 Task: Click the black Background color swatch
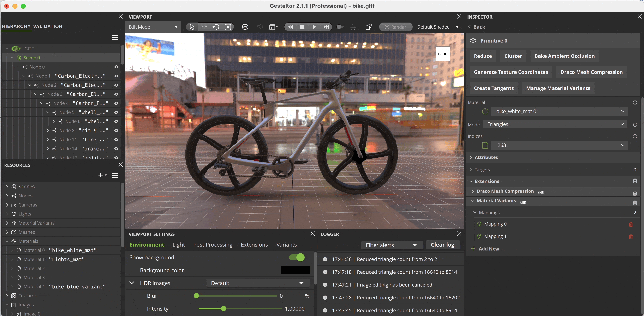pos(295,270)
